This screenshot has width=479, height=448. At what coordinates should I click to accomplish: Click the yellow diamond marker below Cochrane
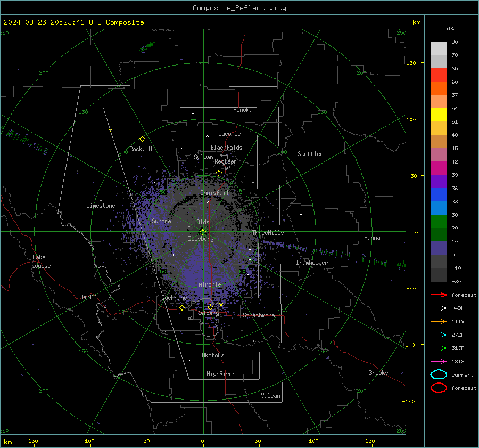[x=183, y=307]
